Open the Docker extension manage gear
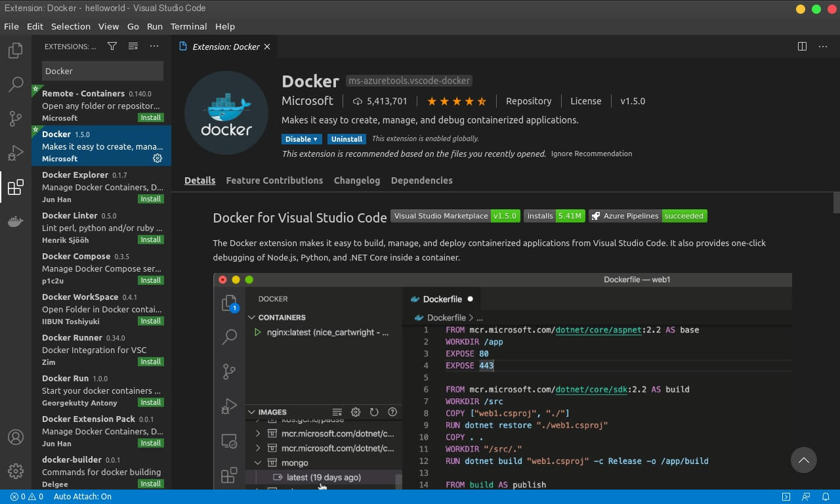The width and height of the screenshot is (840, 504). pos(157,158)
